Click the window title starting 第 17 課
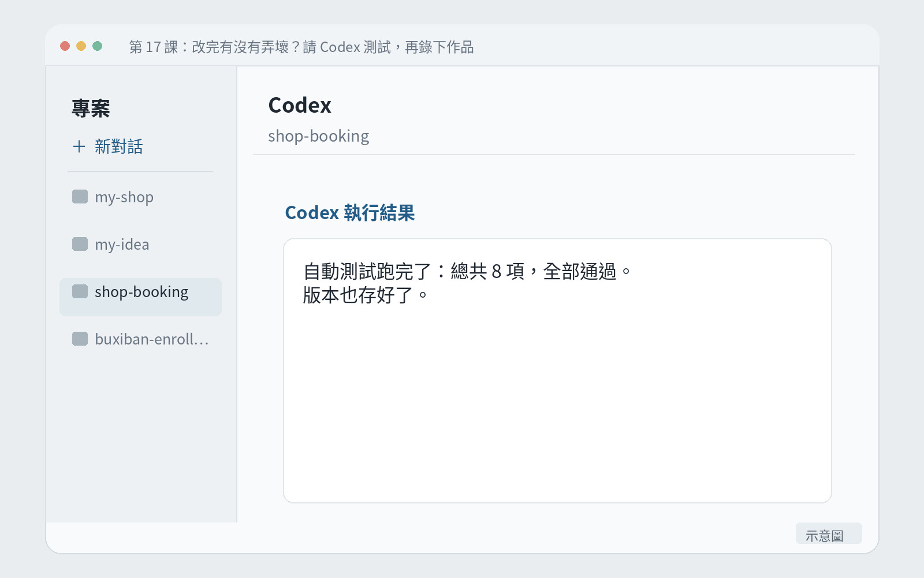924x578 pixels. [301, 47]
